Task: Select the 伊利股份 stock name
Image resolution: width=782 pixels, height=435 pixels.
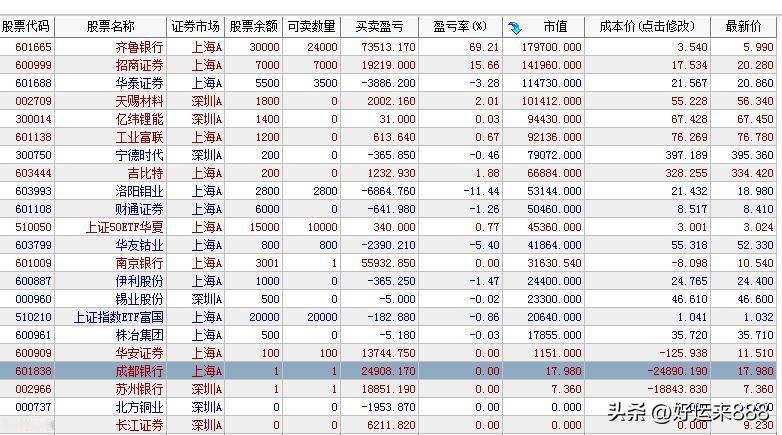Action: 139,281
